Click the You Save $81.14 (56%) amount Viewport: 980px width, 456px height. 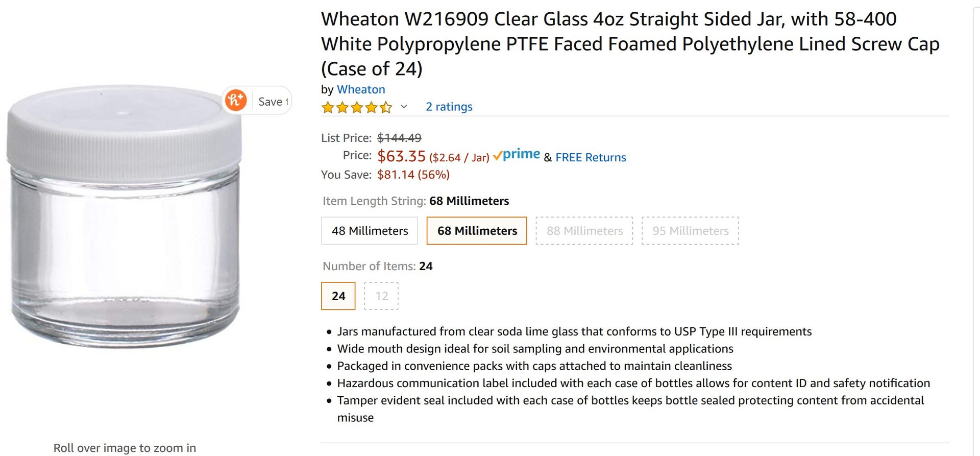click(413, 175)
